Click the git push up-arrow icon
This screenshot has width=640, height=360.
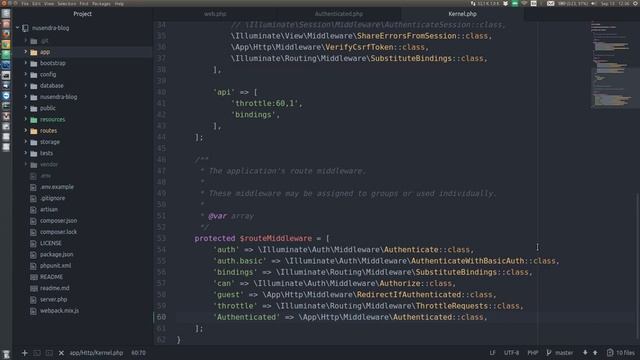tap(595, 352)
